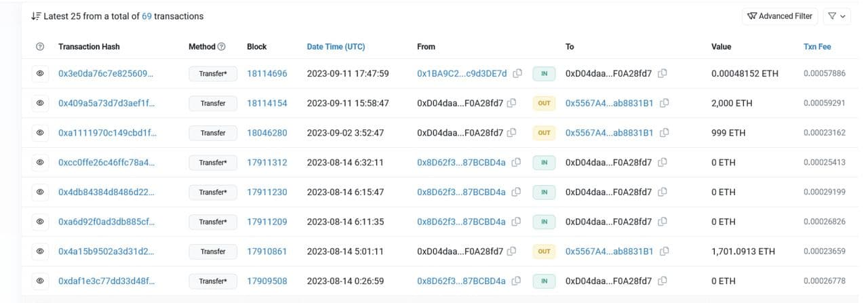Screen dimensions: 868x303
Task: Copy To address of the 2,000 ETH transfer
Action: pyautogui.click(x=665, y=103)
